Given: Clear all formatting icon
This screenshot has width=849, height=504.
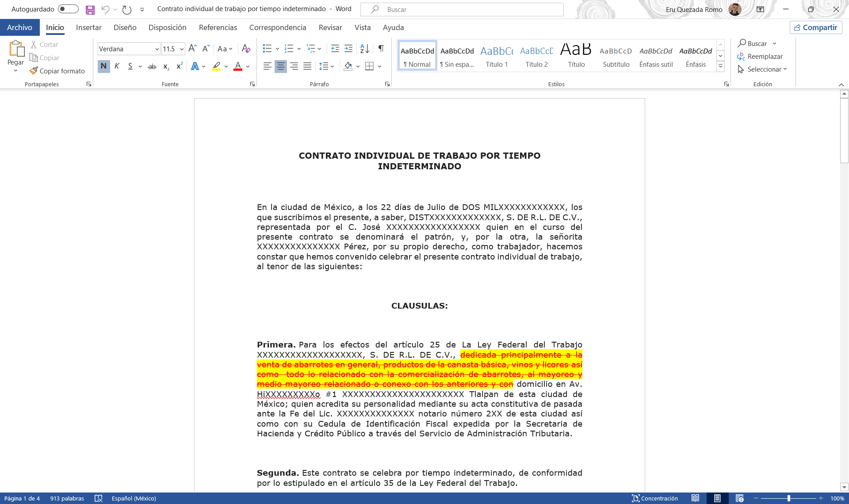Looking at the screenshot, I should pos(246,49).
